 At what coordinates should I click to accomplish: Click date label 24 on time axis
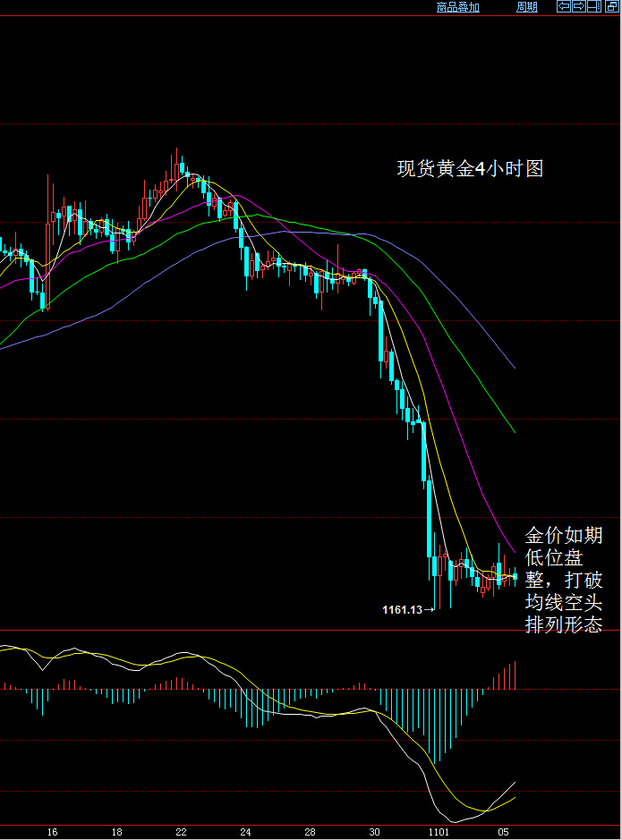[245, 832]
